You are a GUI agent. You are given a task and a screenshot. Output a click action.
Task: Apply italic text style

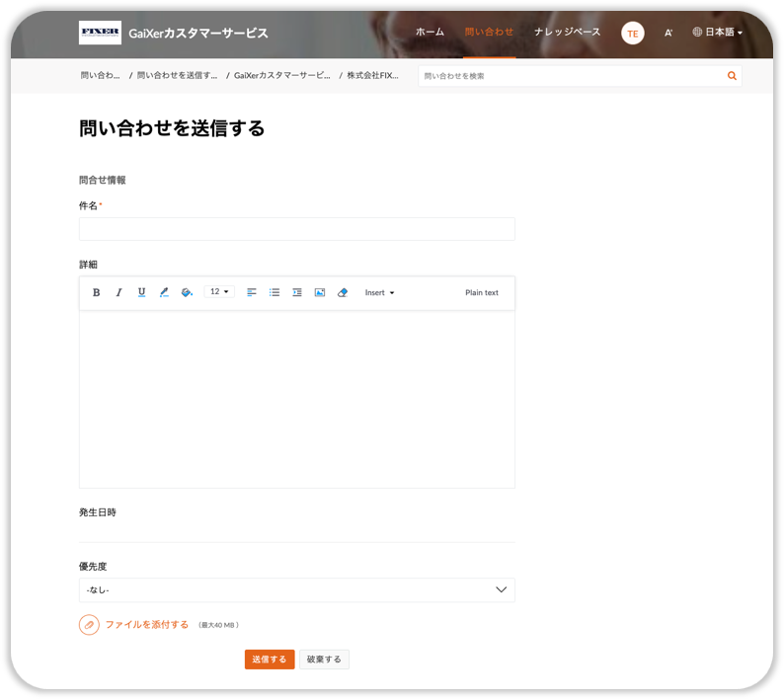[x=119, y=292]
